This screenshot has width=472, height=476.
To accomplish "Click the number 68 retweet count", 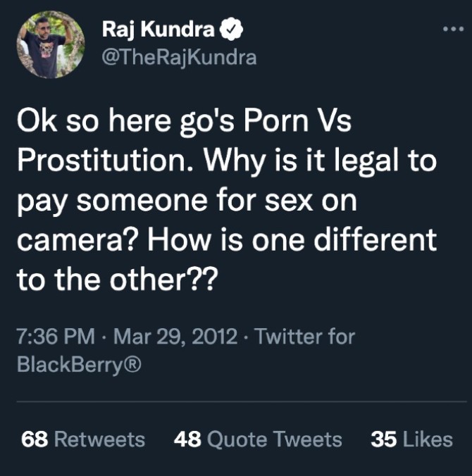I will pyautogui.click(x=35, y=439).
